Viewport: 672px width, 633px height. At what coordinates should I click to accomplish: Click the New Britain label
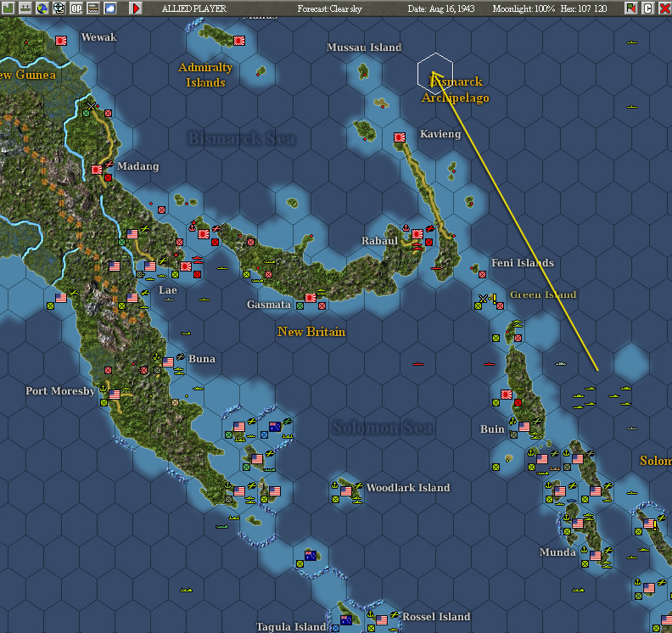click(x=311, y=332)
